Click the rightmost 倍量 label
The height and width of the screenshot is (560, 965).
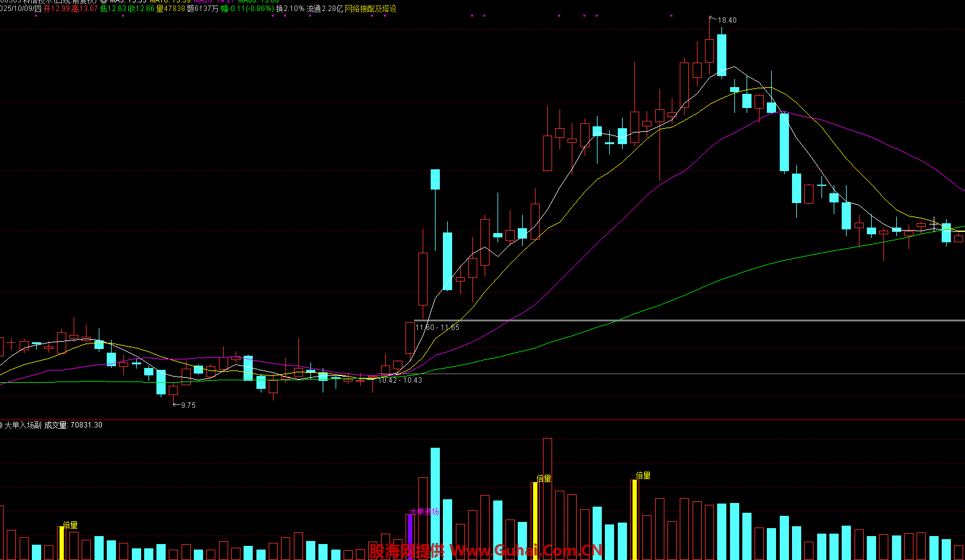643,475
